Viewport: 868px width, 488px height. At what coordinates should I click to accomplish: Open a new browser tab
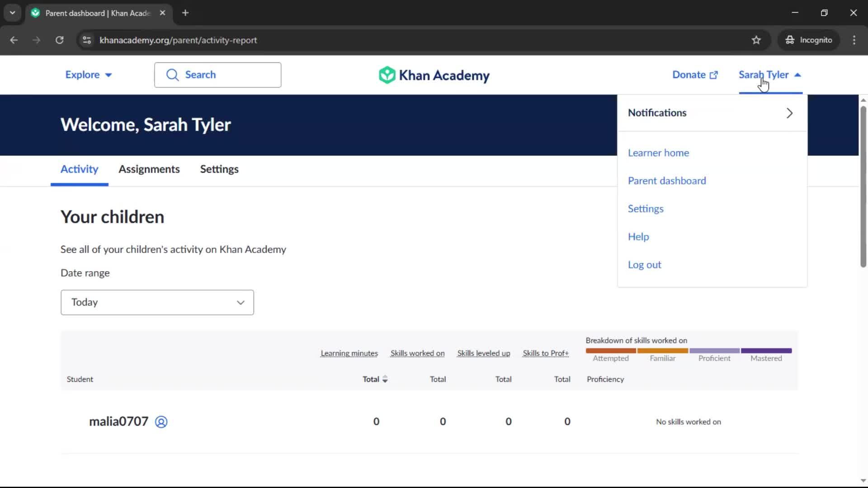(185, 13)
